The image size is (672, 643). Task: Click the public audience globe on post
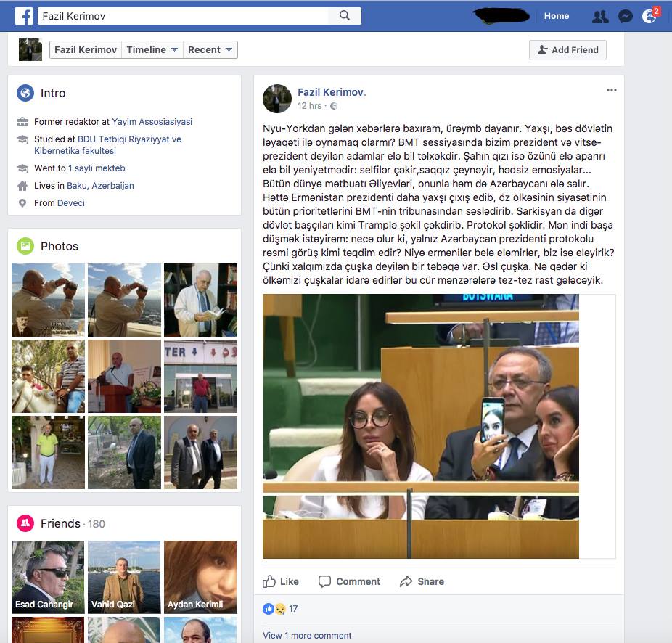click(x=334, y=106)
